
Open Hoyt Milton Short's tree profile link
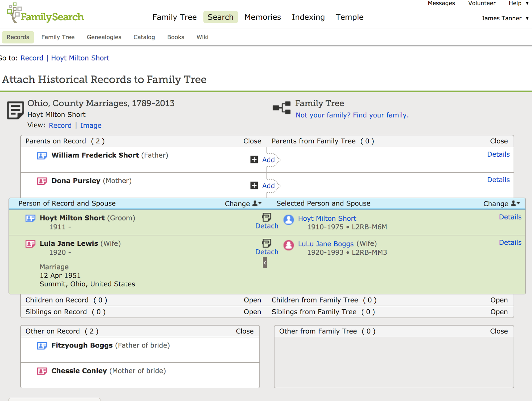click(327, 218)
